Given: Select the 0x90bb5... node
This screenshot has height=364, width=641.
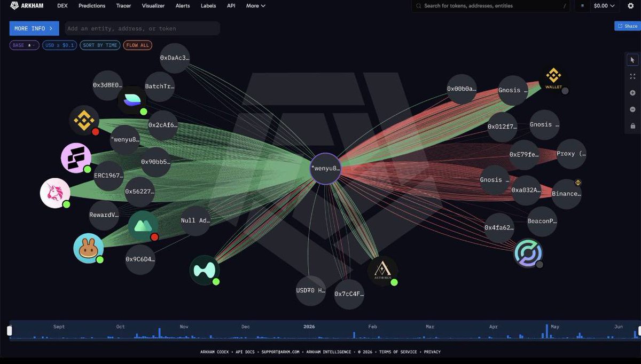Looking at the screenshot, I should [155, 162].
